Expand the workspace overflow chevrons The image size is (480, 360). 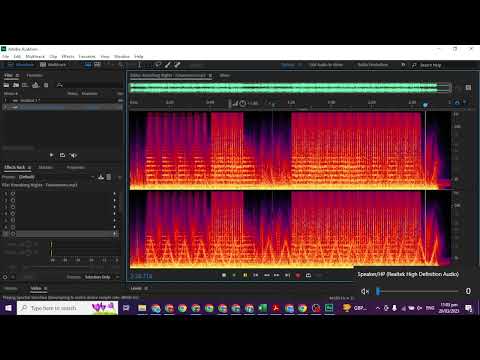click(403, 65)
